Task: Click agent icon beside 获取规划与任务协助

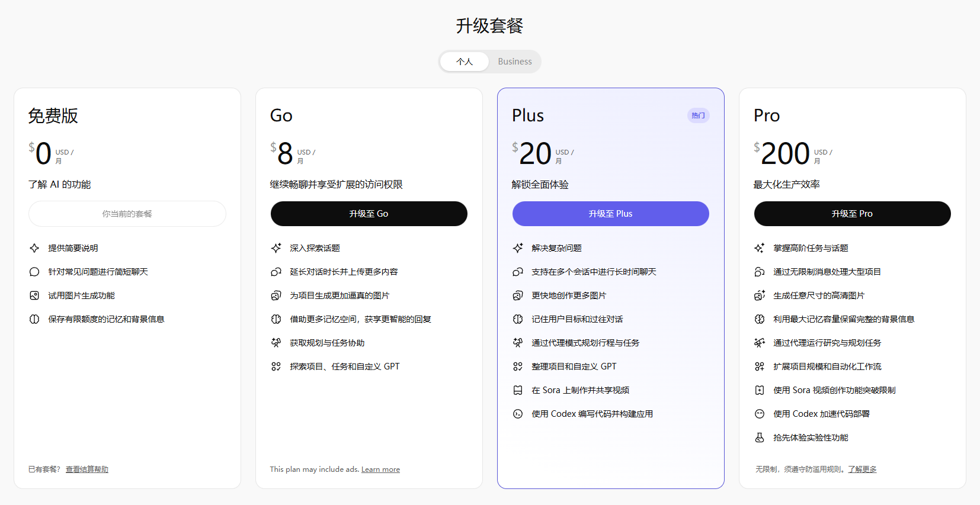Action: coord(276,343)
